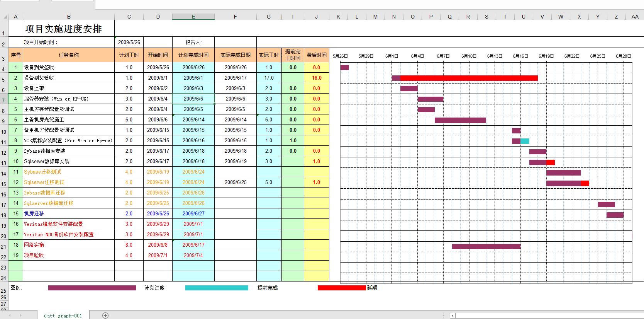Add a new sheet with plus icon
This screenshot has height=319, width=644.
click(105, 316)
